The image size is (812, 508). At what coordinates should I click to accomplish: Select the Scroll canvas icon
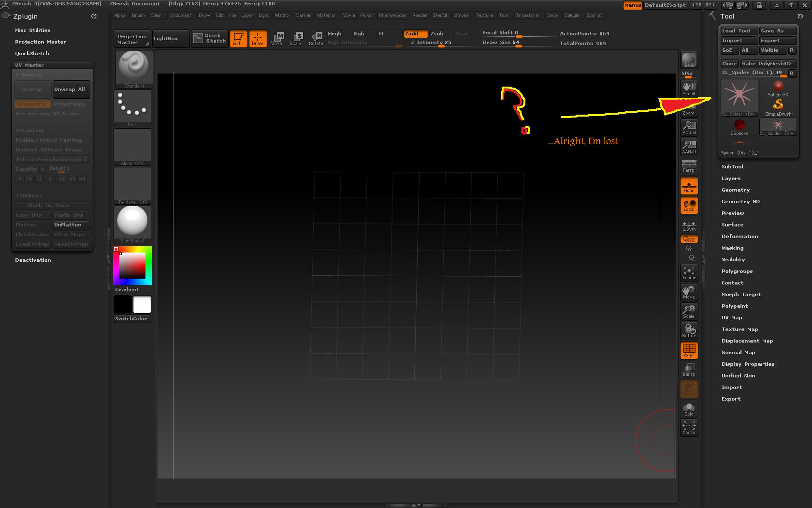click(689, 89)
